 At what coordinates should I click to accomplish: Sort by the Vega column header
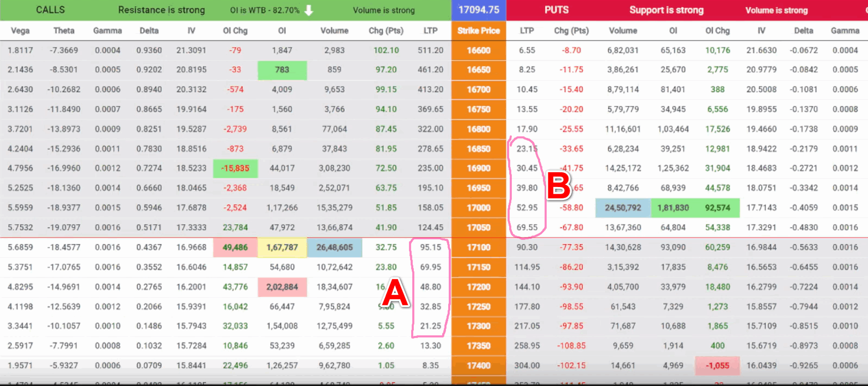pyautogui.click(x=20, y=31)
